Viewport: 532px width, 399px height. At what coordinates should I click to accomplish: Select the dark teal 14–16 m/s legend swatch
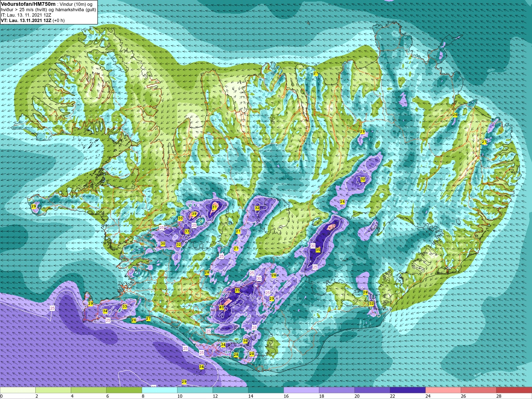pos(266,390)
